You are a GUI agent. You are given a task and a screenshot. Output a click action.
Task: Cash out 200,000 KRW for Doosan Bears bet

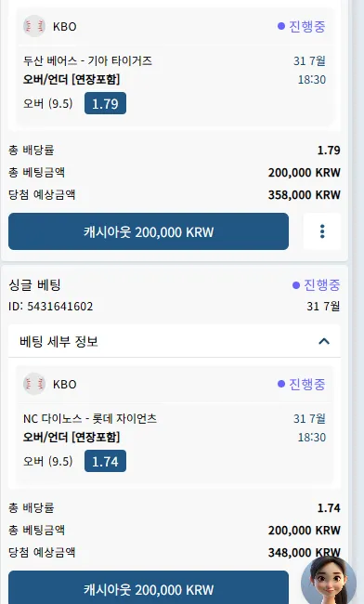[149, 231]
